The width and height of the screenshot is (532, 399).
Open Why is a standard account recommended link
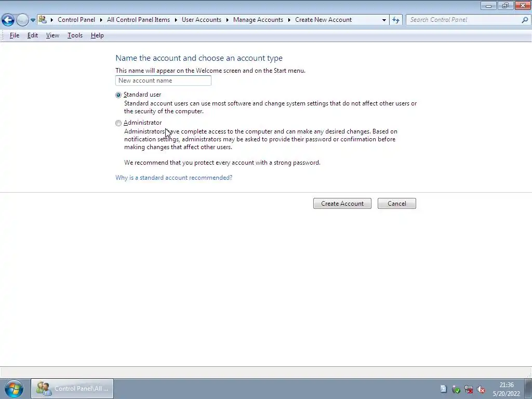point(174,178)
